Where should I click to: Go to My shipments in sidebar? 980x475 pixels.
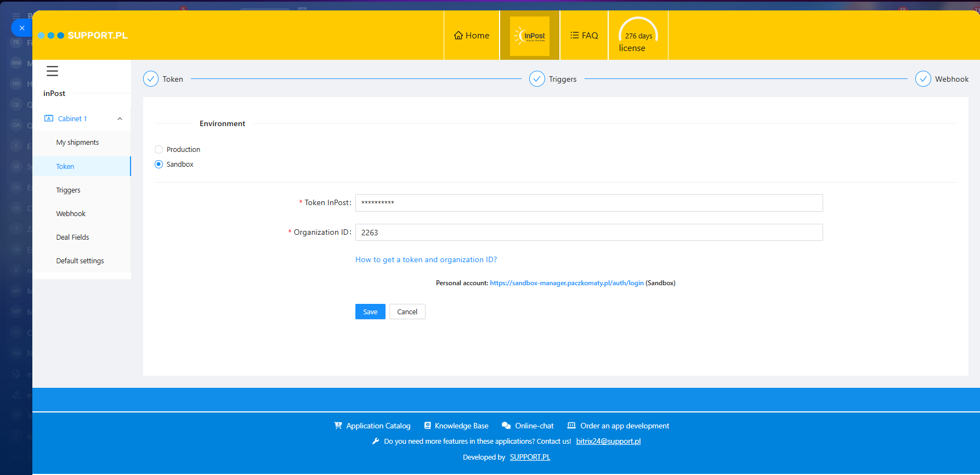77,143
